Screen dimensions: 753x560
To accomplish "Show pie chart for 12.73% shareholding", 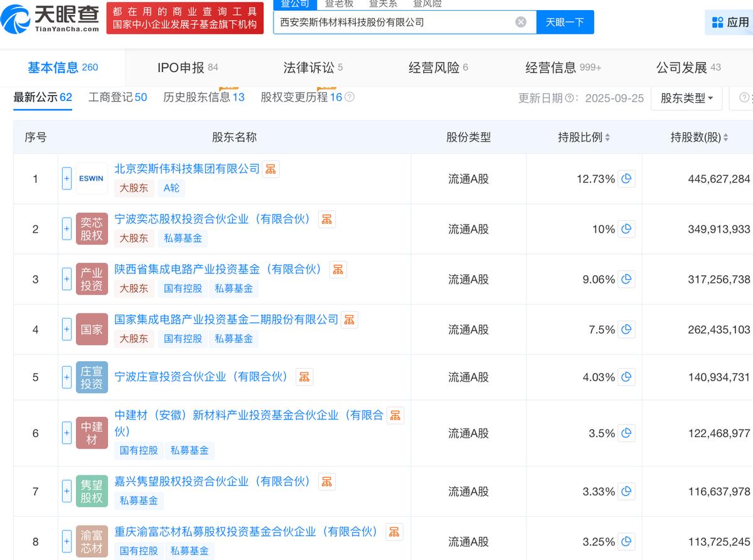I will (626, 179).
